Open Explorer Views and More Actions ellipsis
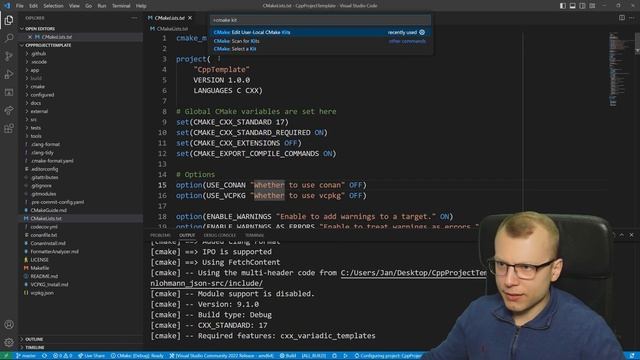 click(x=134, y=18)
